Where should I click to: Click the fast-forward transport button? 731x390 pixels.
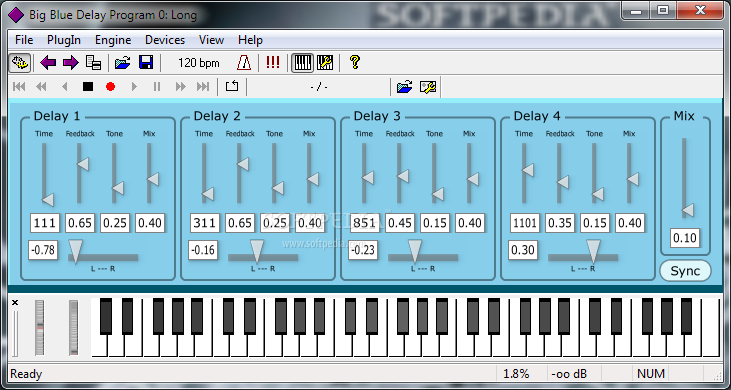click(180, 87)
